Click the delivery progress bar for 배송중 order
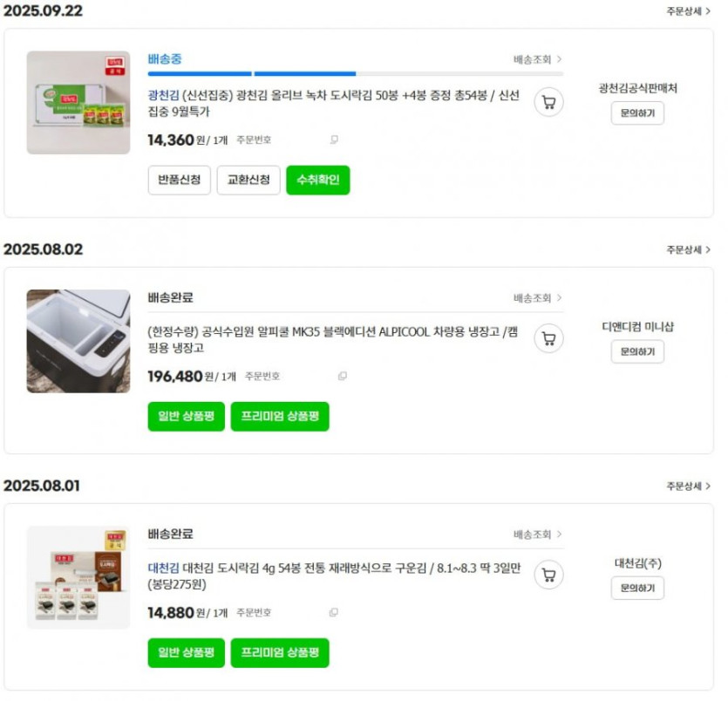The image size is (728, 701). [x=355, y=74]
